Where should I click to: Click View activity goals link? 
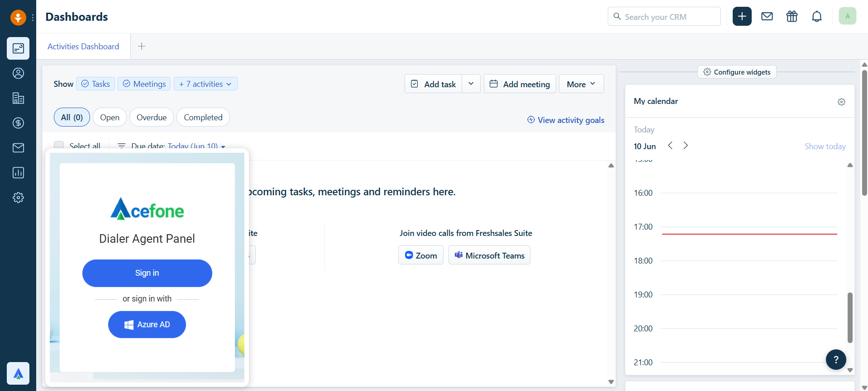tap(566, 120)
